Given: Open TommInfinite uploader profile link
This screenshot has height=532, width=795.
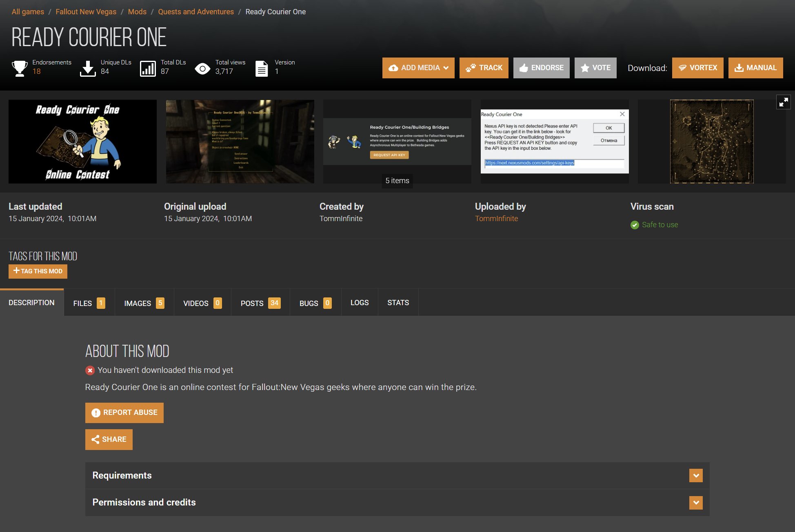Looking at the screenshot, I should (x=496, y=219).
